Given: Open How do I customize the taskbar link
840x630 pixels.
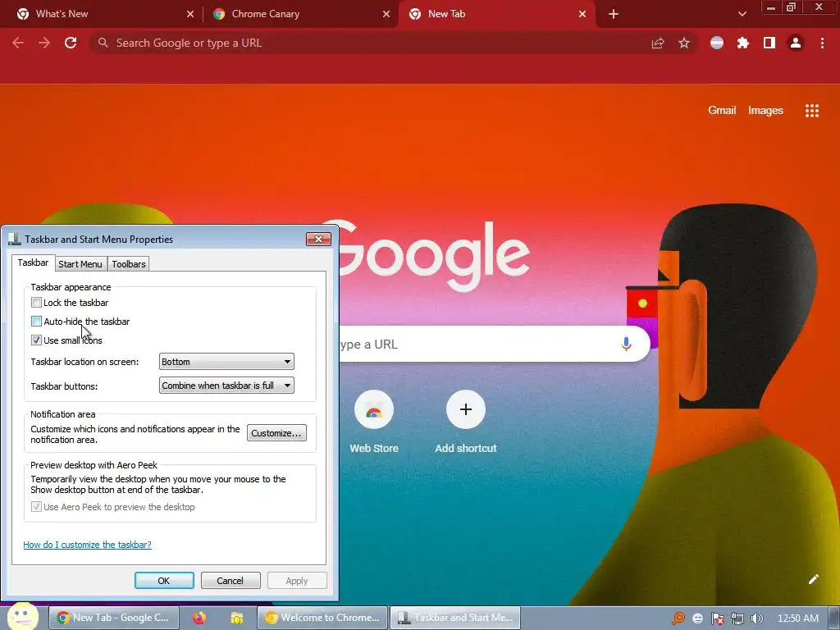Looking at the screenshot, I should pyautogui.click(x=87, y=545).
